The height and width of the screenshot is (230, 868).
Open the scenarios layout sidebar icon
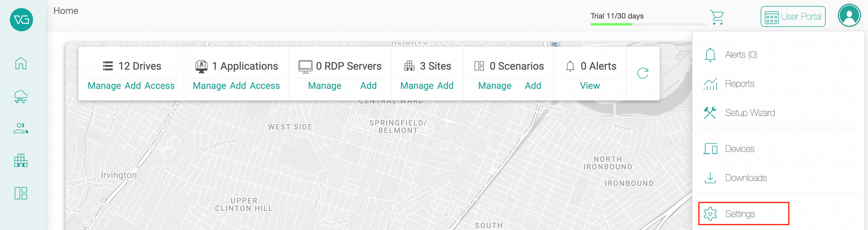coord(21,193)
